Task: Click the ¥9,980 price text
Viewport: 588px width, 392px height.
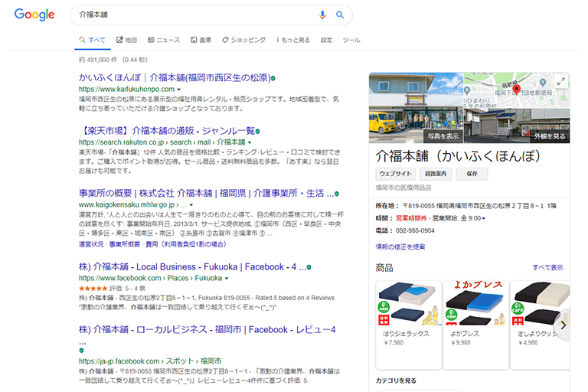Action: 461,342
